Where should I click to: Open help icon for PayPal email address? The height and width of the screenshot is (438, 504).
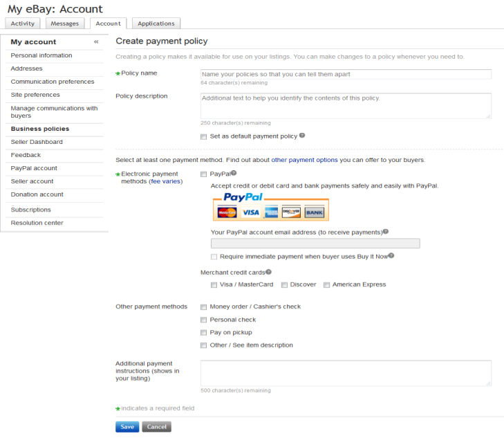point(386,232)
